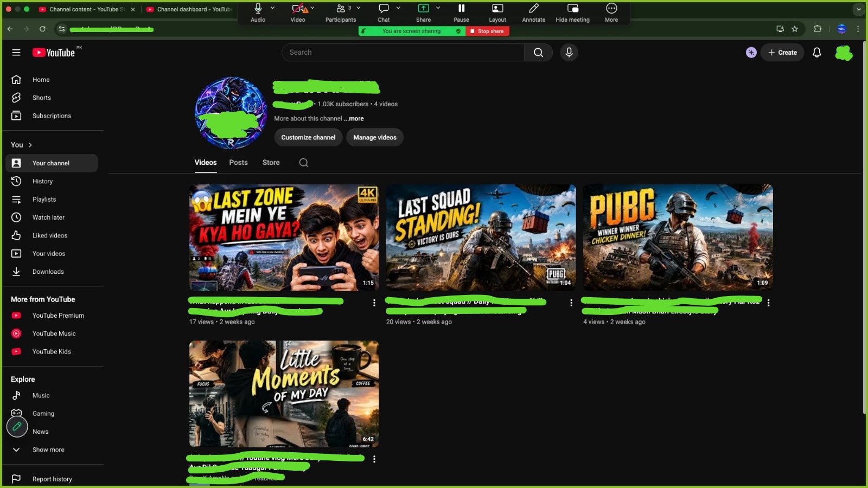Open Watch later list
Viewport: 868px width, 488px height.
pos(52,217)
